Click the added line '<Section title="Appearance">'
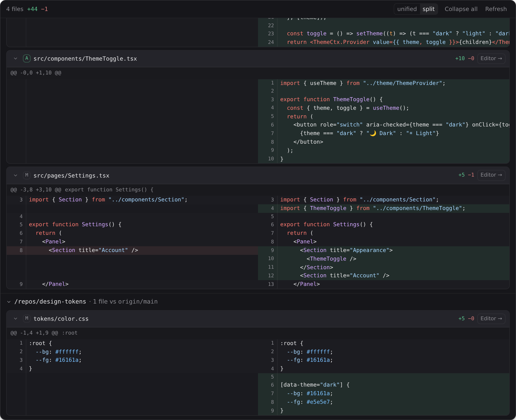Viewport: 516px width, 420px height. (x=384, y=250)
